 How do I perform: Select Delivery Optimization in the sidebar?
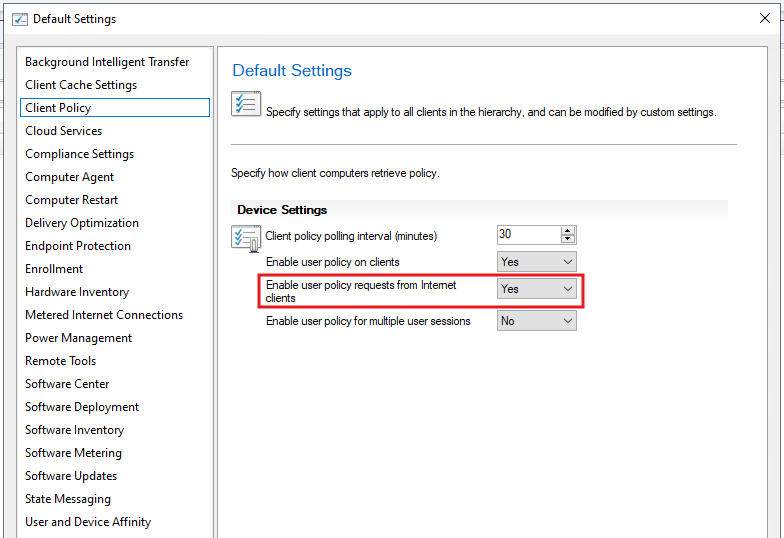pyautogui.click(x=82, y=223)
